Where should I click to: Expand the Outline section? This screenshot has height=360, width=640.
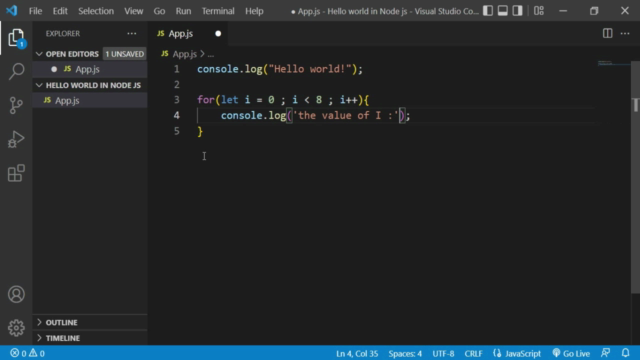39,322
